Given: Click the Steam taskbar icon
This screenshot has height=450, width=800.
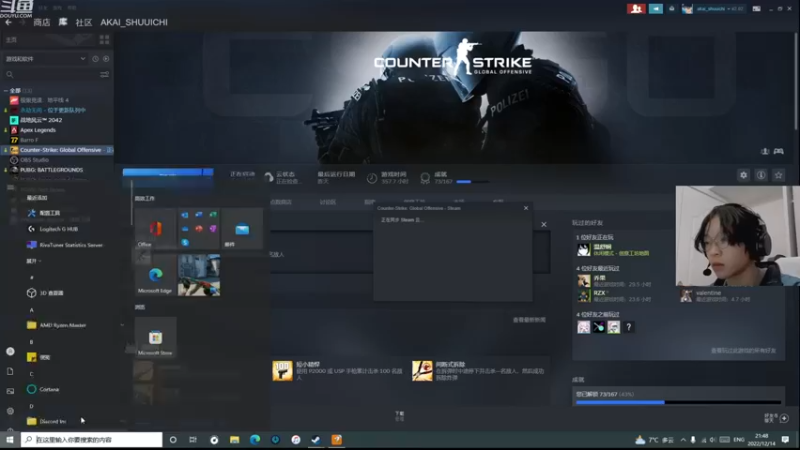Looking at the screenshot, I should click(x=316, y=439).
